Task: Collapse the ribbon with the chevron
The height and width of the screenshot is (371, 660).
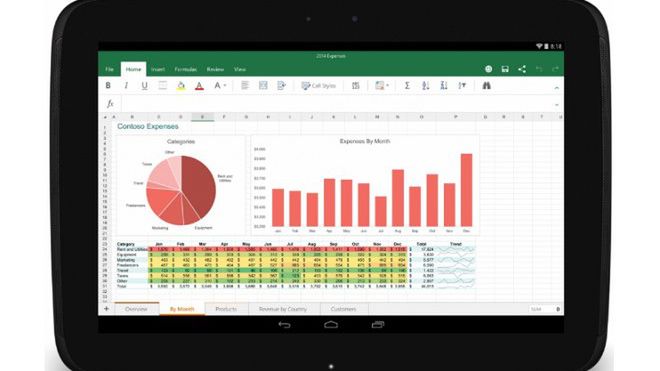Action: click(x=557, y=88)
